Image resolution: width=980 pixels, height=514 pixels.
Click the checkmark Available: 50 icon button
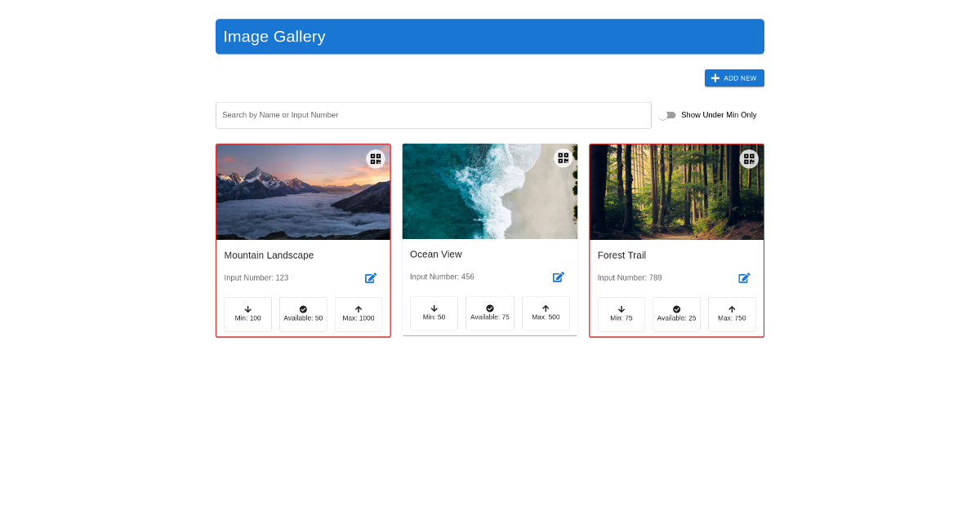[303, 313]
